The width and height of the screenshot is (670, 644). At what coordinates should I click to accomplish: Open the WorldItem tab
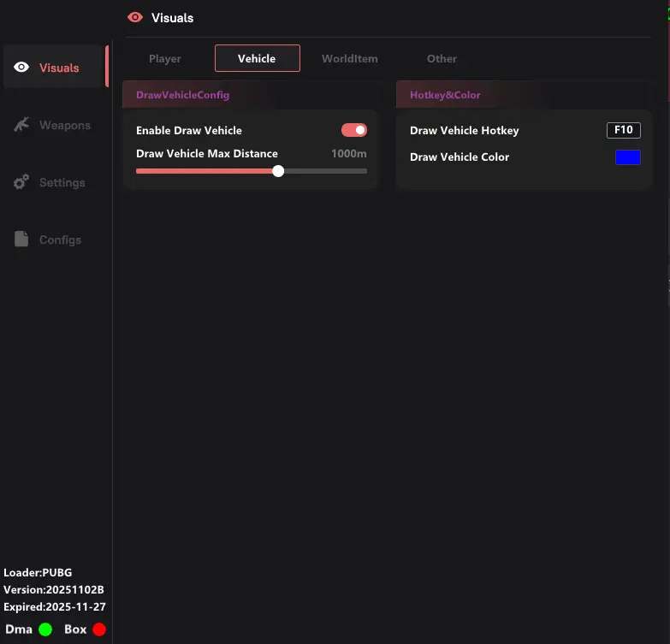point(349,58)
